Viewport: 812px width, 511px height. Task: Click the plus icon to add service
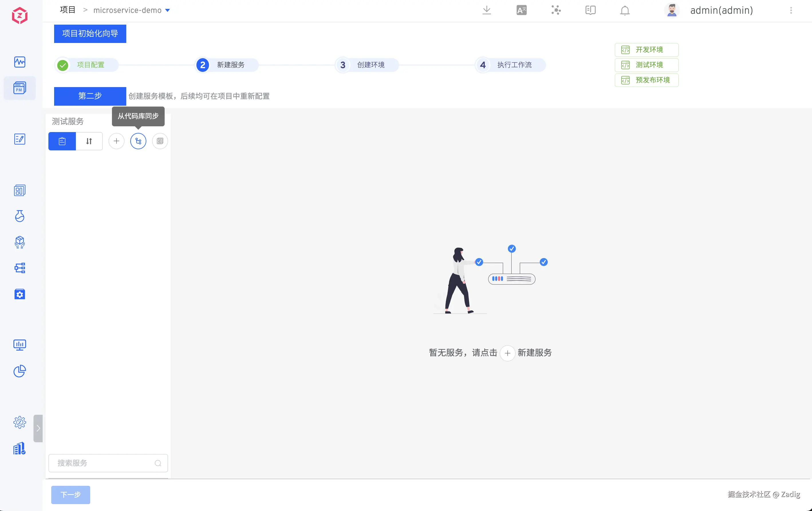[116, 141]
